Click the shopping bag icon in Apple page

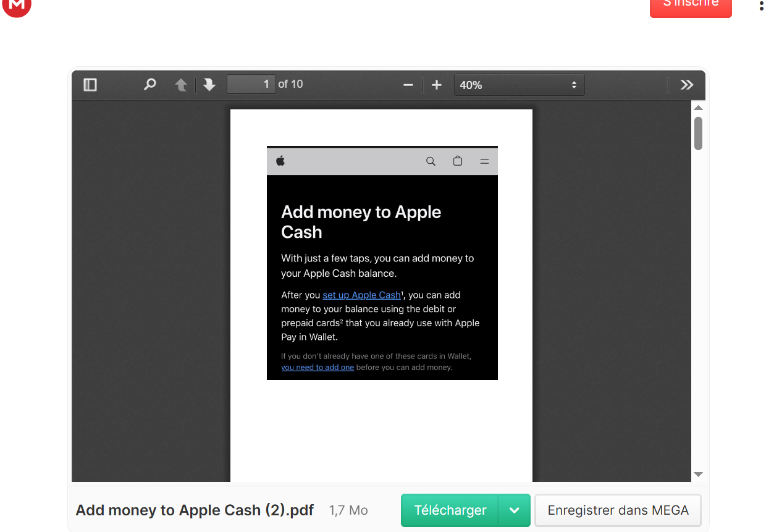tap(458, 161)
